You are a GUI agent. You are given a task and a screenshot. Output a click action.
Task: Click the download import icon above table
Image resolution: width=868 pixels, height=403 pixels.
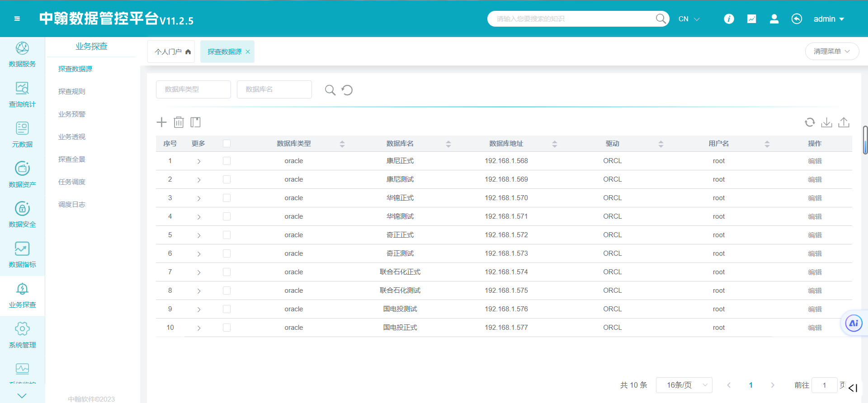coord(826,122)
